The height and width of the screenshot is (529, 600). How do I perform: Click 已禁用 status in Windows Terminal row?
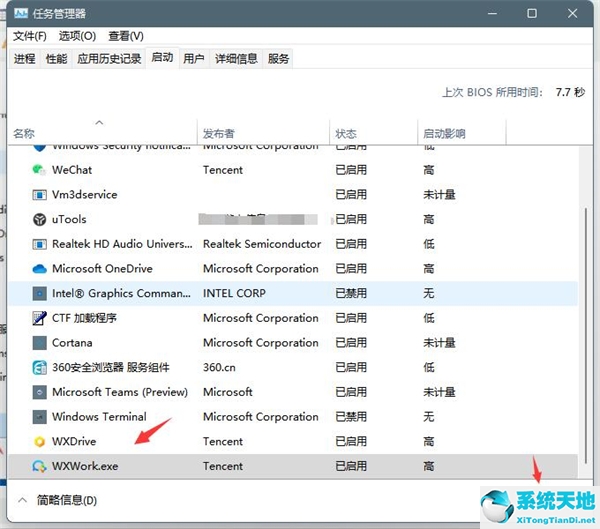pyautogui.click(x=351, y=416)
